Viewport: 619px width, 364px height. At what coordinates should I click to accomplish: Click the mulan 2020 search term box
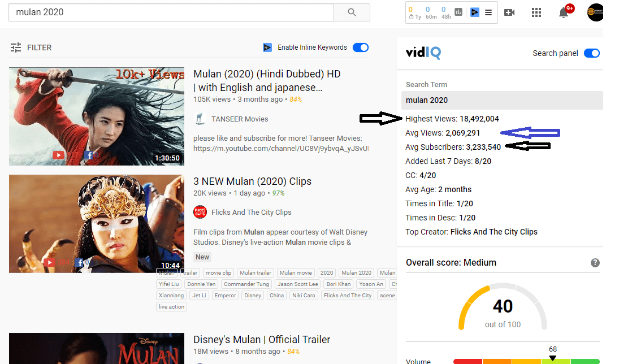point(502,100)
